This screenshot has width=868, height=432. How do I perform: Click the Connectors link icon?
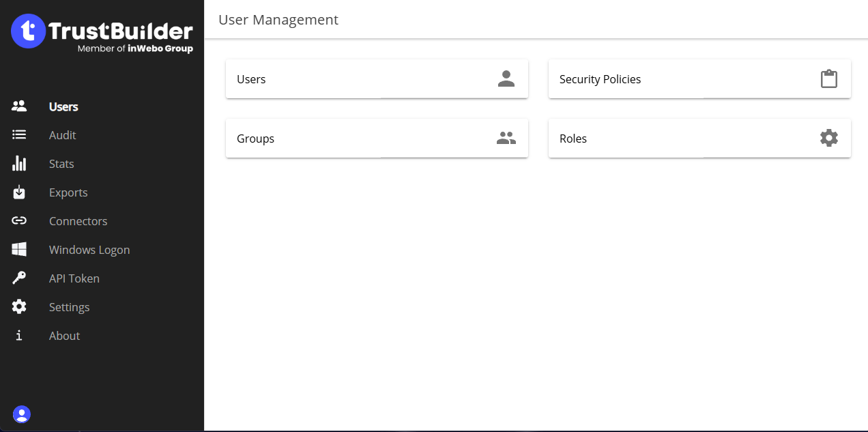(x=19, y=221)
